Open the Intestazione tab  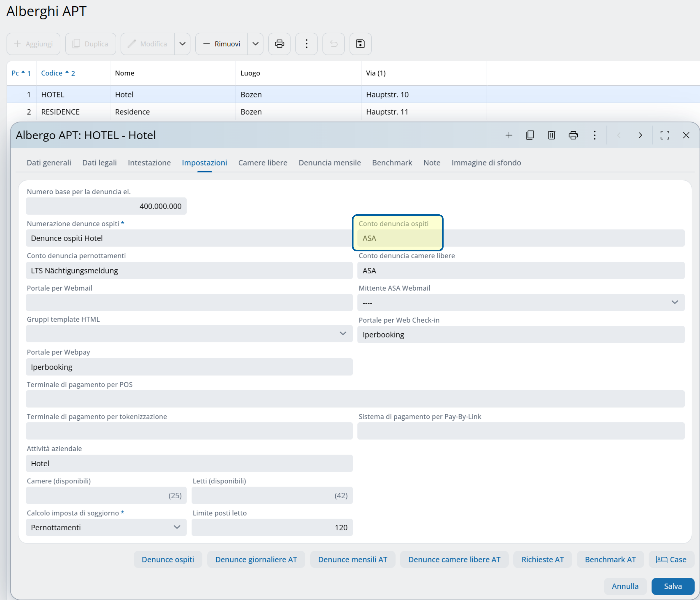tap(149, 163)
